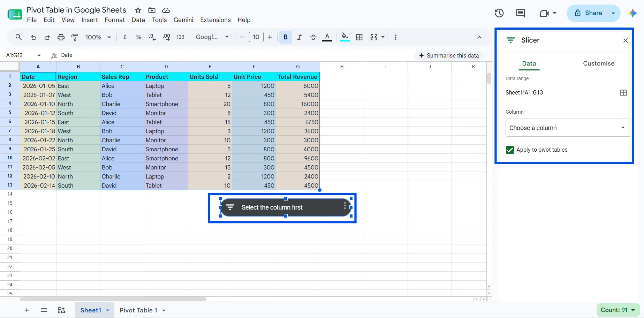Decrease font size minus button
The height and width of the screenshot is (318, 644).
(242, 37)
